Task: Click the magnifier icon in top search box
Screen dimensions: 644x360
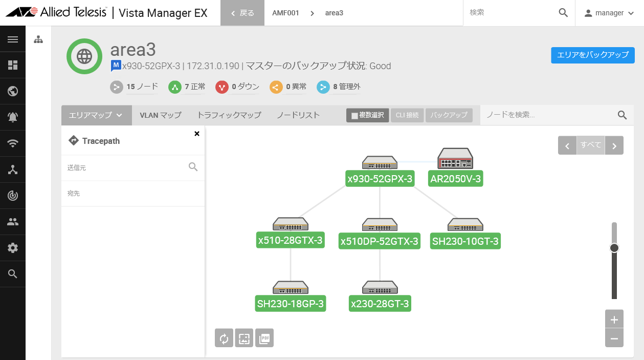Action: 563,13
